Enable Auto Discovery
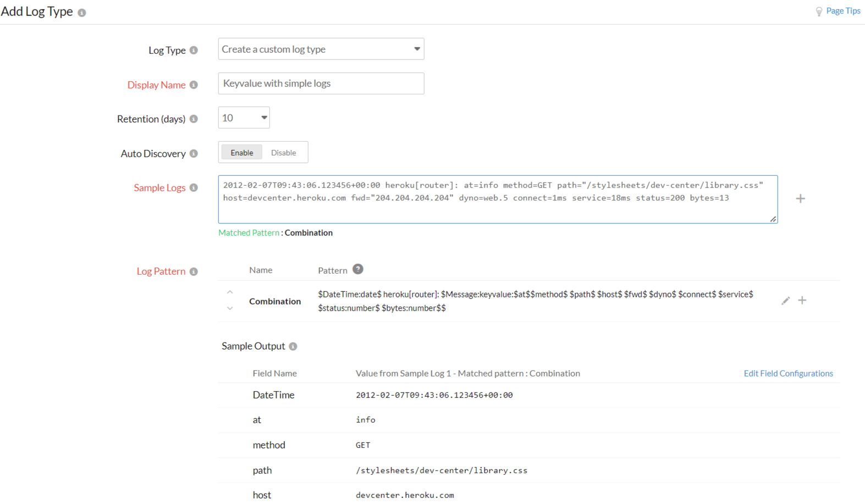The height and width of the screenshot is (504, 865). tap(241, 153)
